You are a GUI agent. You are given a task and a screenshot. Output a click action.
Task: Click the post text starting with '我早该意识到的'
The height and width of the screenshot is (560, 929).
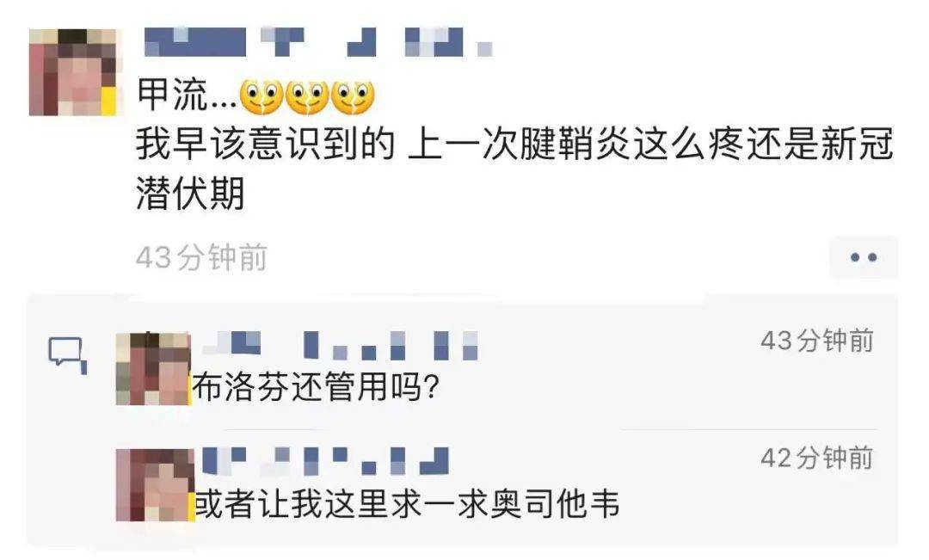tap(514, 169)
